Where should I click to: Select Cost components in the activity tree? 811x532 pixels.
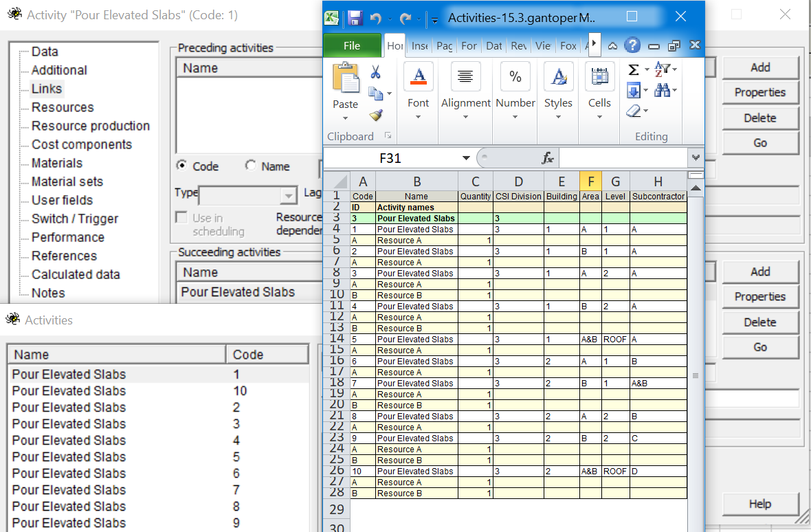coord(82,144)
